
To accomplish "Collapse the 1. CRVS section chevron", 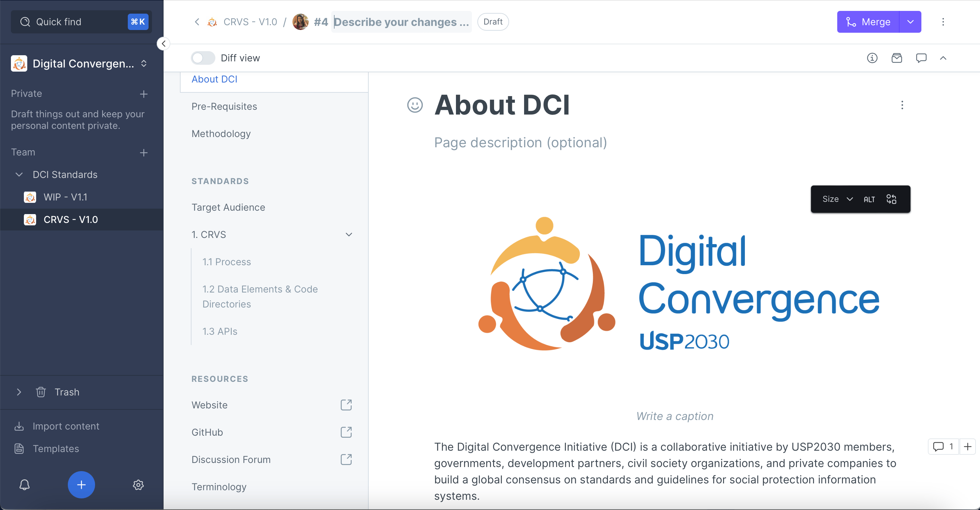I will click(x=349, y=235).
